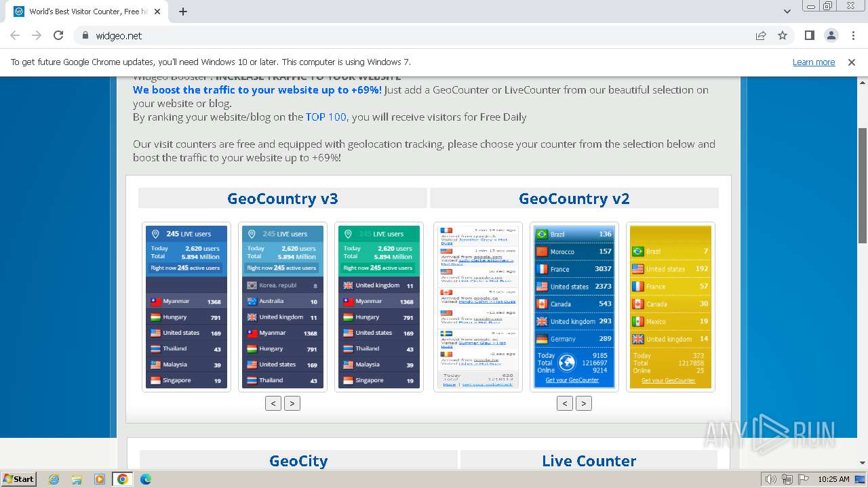Choose the blue GeoCountry v2 counter

point(574,307)
